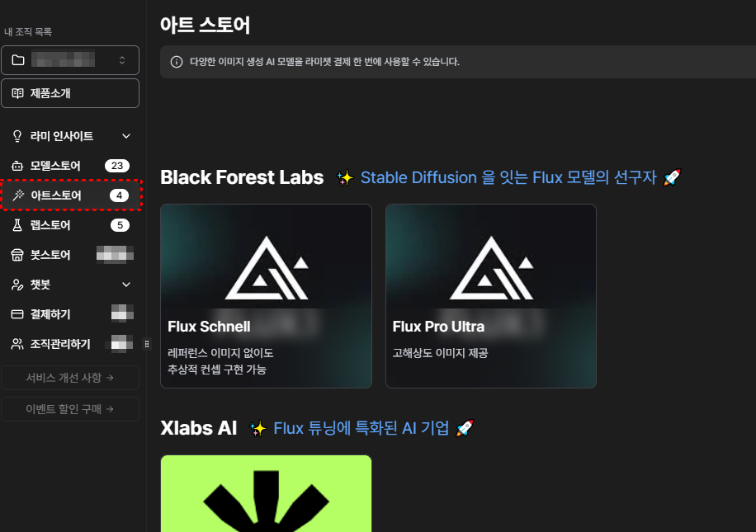The image size is (756, 532).
Task: Open the Flux Pro Ultra model card
Action: click(x=491, y=296)
